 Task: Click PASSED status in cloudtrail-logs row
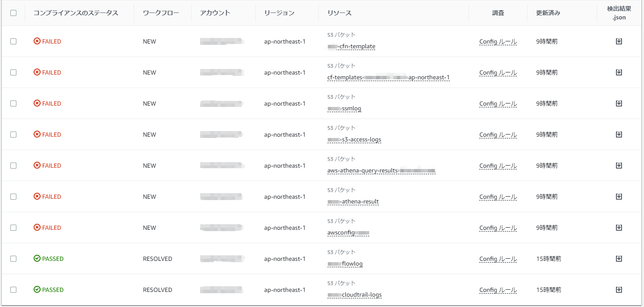[x=48, y=290]
